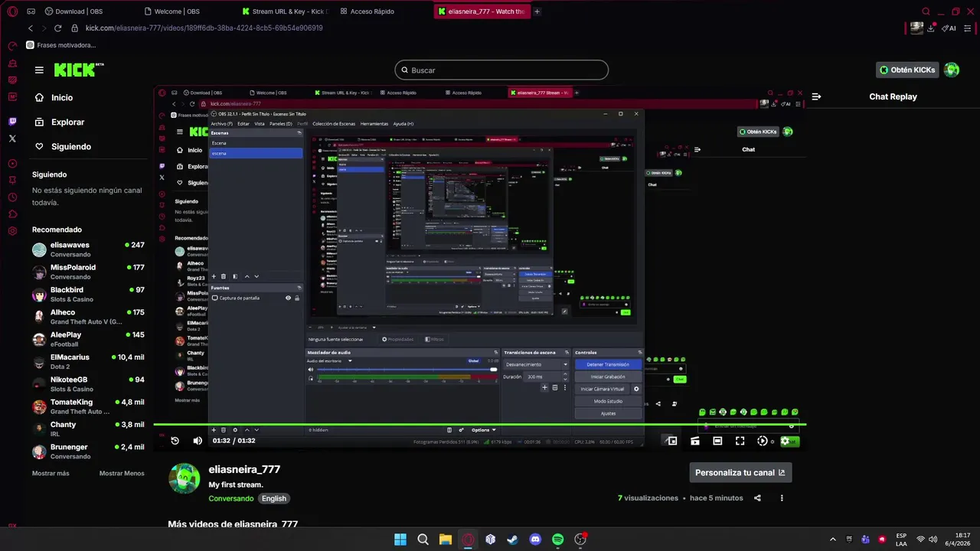
Task: Focus the Buscar search field
Action: coord(501,70)
